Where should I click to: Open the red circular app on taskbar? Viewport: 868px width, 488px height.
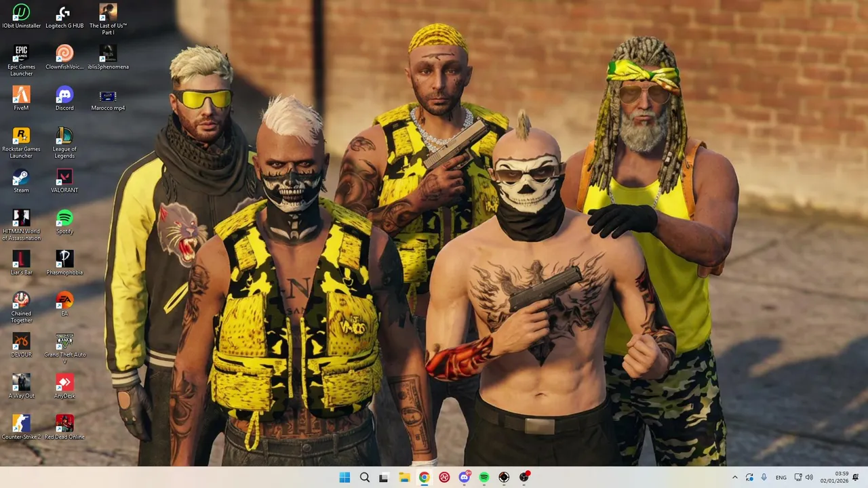(444, 477)
